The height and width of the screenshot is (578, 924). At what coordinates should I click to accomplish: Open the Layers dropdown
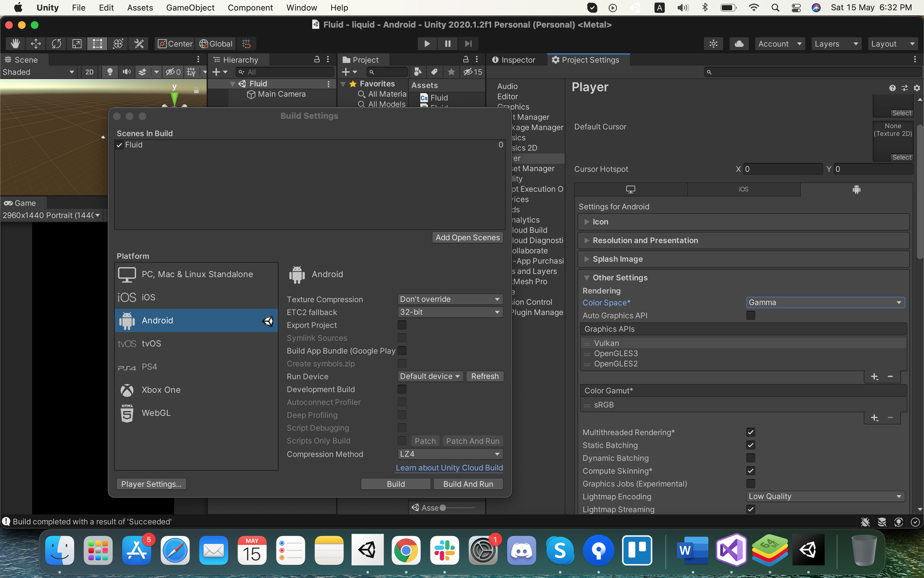coord(836,44)
